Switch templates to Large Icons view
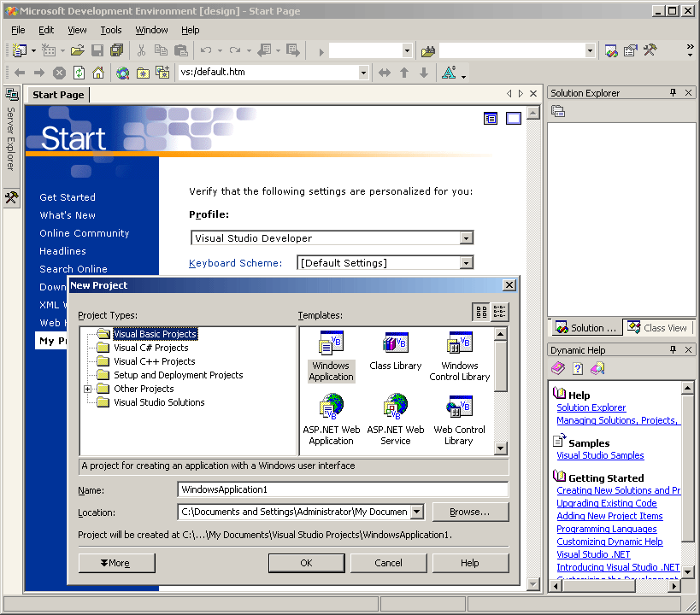 click(x=481, y=312)
